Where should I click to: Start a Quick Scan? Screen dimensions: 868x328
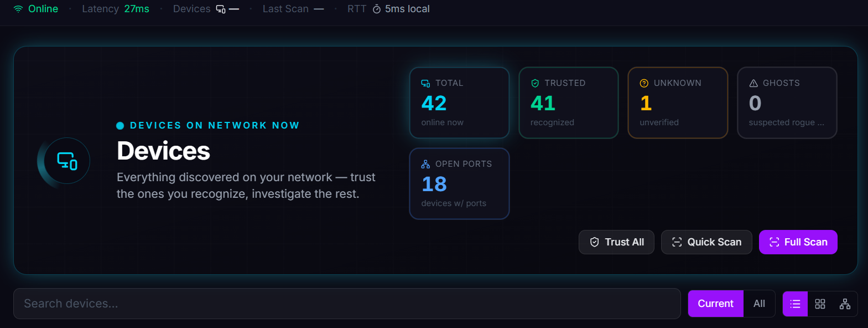coord(706,242)
